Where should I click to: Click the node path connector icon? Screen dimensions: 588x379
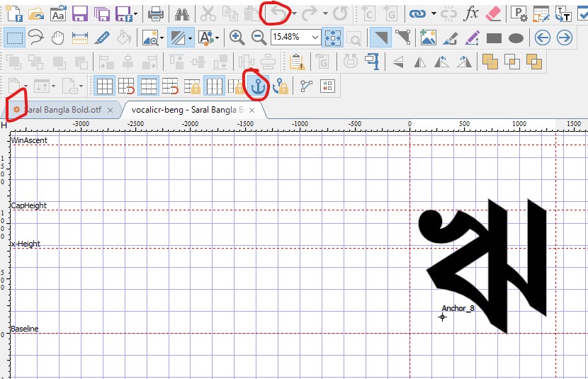point(306,86)
